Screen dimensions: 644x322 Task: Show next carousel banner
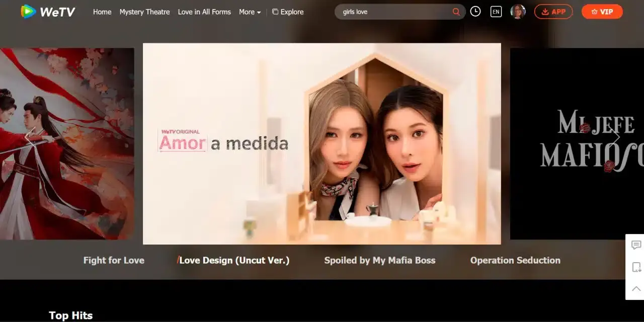click(614, 137)
